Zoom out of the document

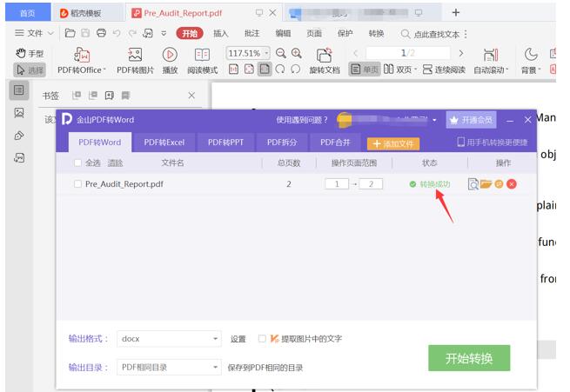[280, 53]
